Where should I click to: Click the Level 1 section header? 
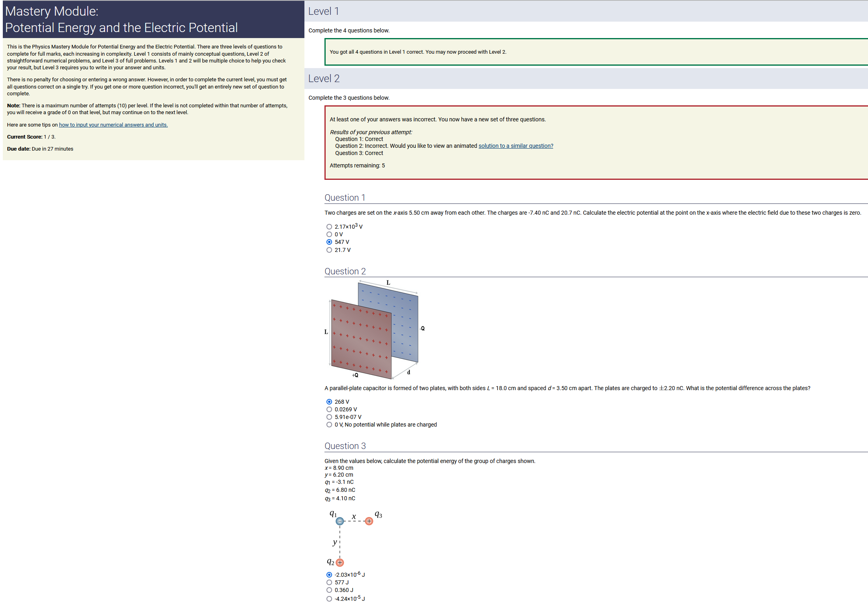(x=324, y=11)
